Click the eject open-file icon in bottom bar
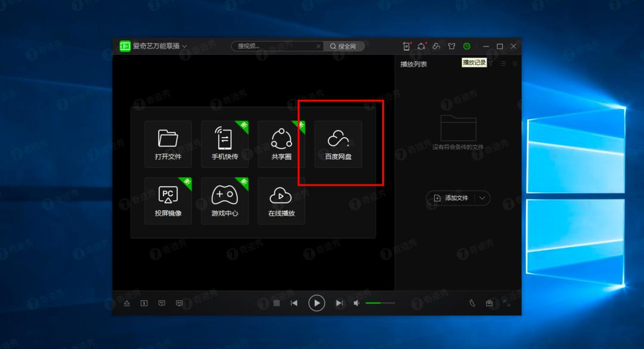This screenshot has height=349, width=644. (x=127, y=303)
